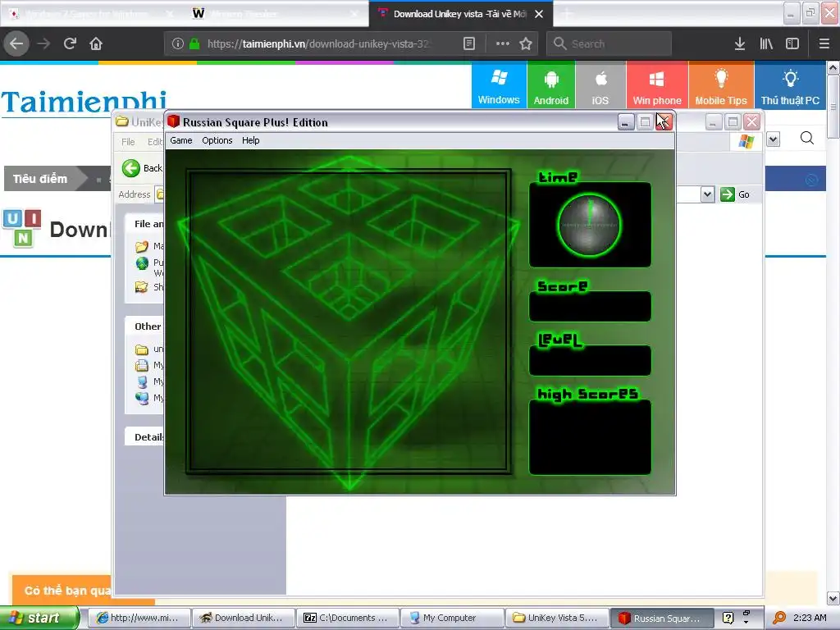Open Firefox downloads panel
This screenshot has height=630, width=840.
740,44
